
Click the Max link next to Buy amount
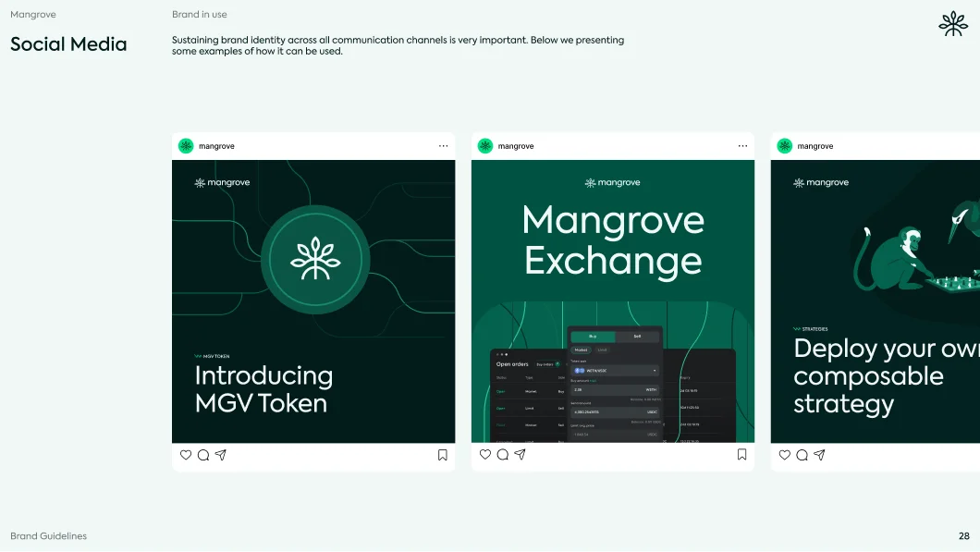[594, 383]
